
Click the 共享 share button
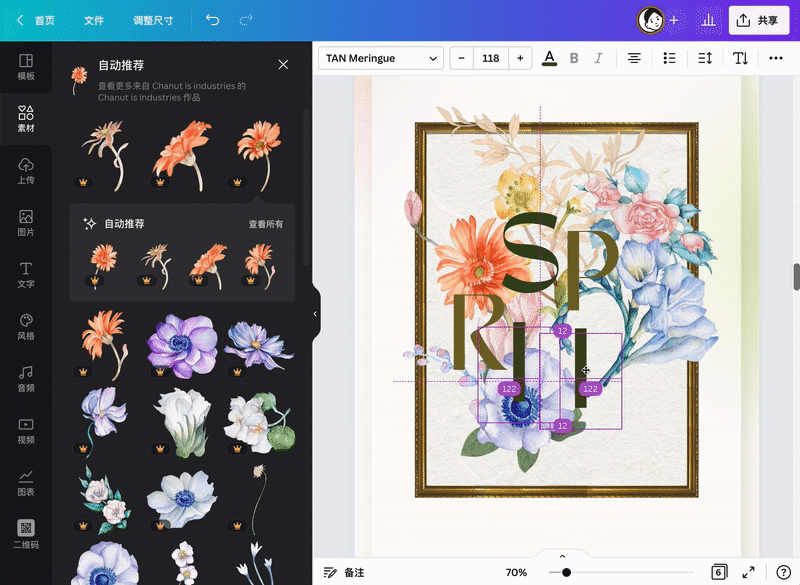(x=759, y=20)
